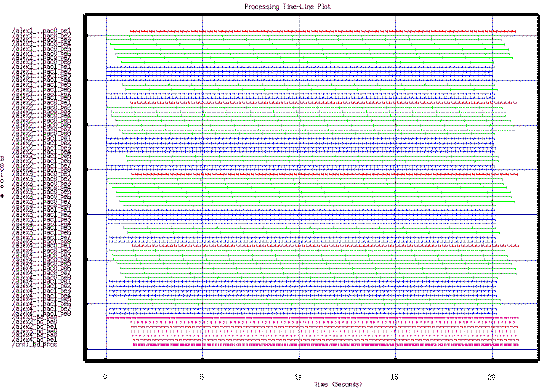Select the bottom-most process name in list
This screenshot has height=388, width=540.
click(x=34, y=344)
